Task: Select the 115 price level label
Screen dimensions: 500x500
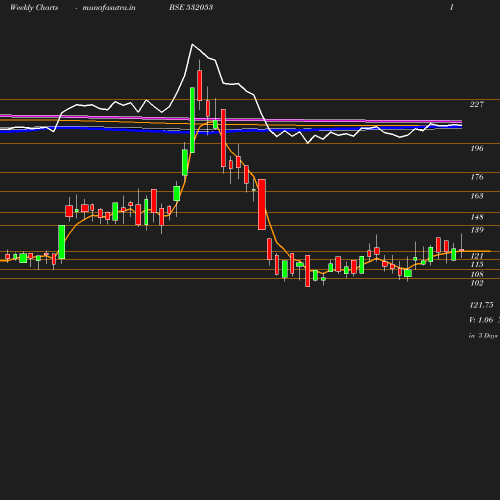Action: pyautogui.click(x=477, y=265)
